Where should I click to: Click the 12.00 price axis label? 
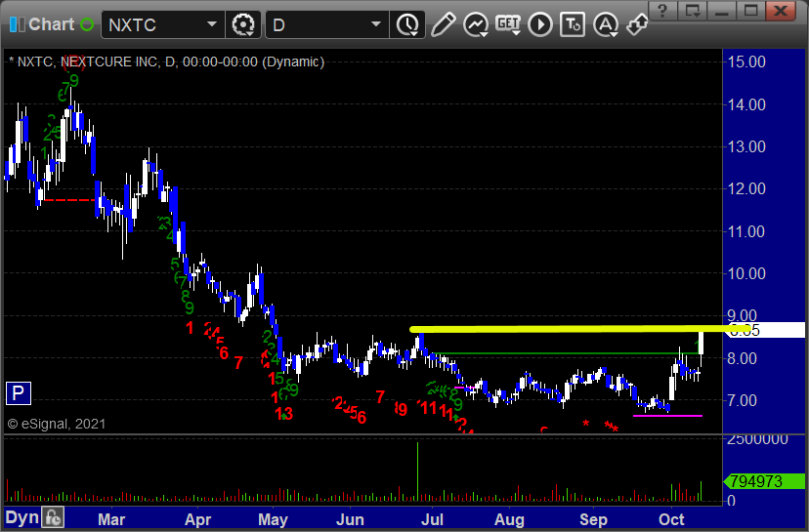point(746,188)
